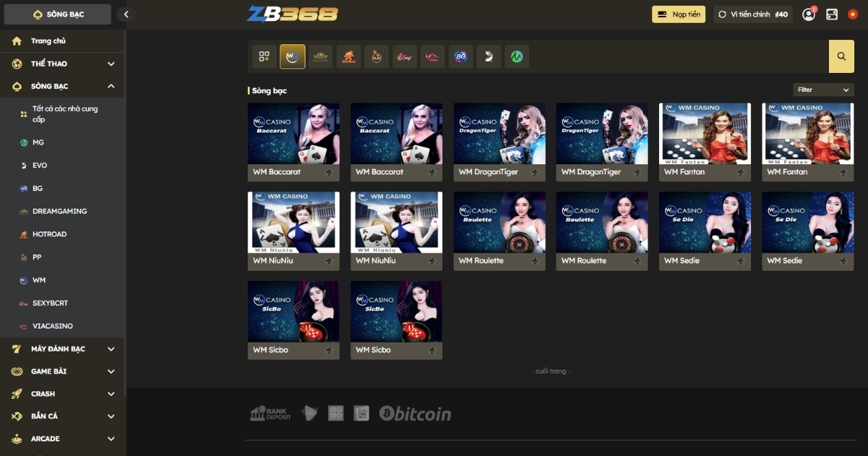
Task: Expand the THỂ THAO sidebar section
Action: click(x=111, y=64)
